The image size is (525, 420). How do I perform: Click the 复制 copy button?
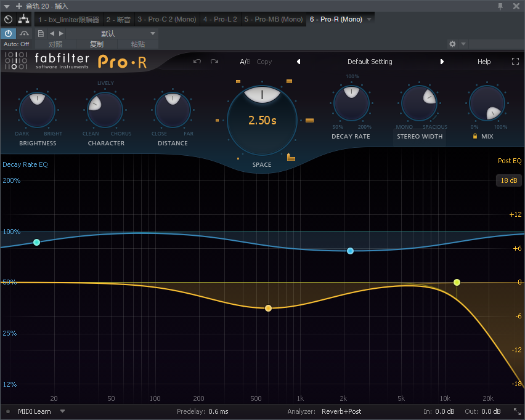(x=96, y=44)
